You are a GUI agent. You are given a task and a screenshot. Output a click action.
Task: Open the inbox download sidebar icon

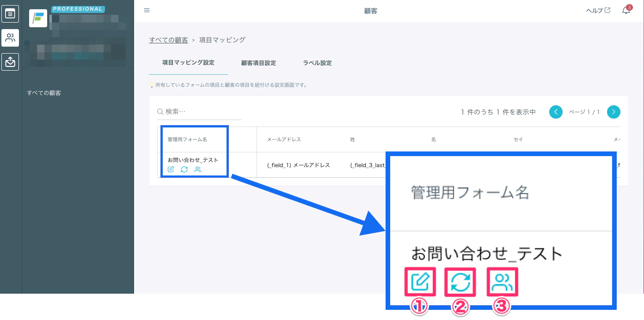pyautogui.click(x=10, y=61)
